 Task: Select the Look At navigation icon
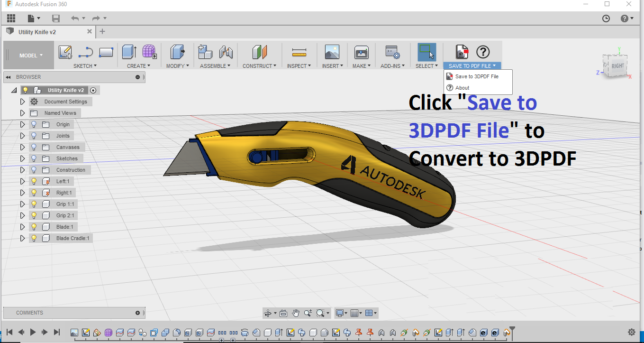(283, 313)
